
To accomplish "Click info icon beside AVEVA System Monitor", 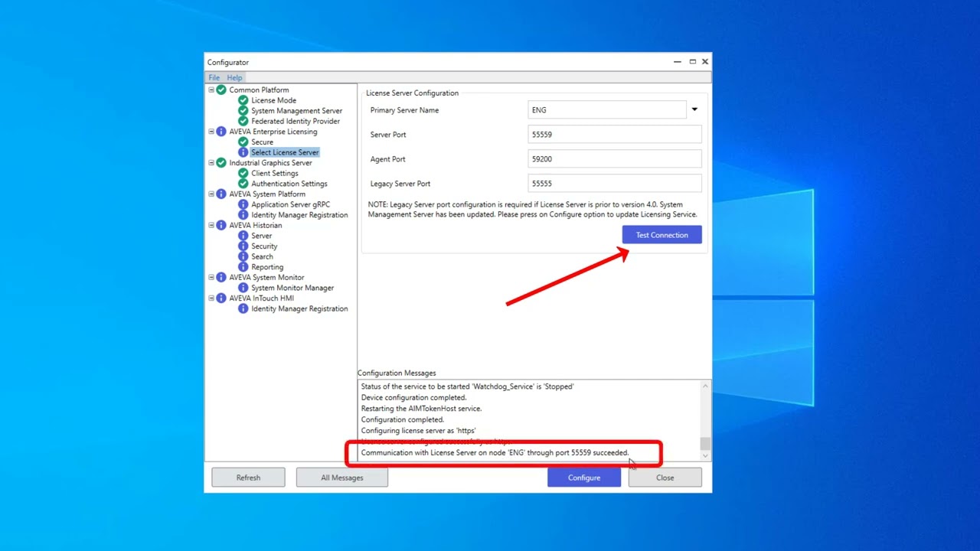I will click(x=221, y=277).
